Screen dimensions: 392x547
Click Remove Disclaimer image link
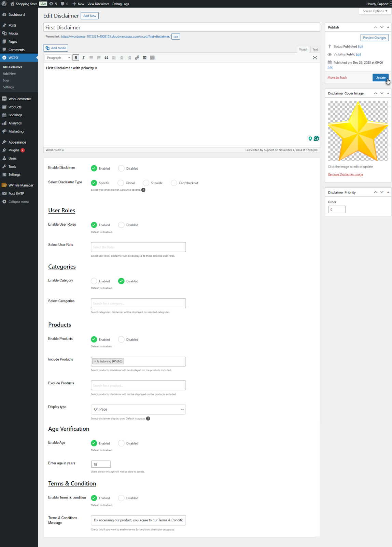pos(346,174)
